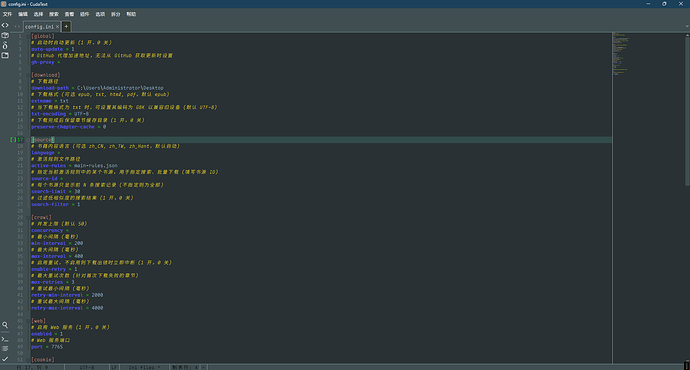Click line number 17 in the gutter

click(x=20, y=139)
